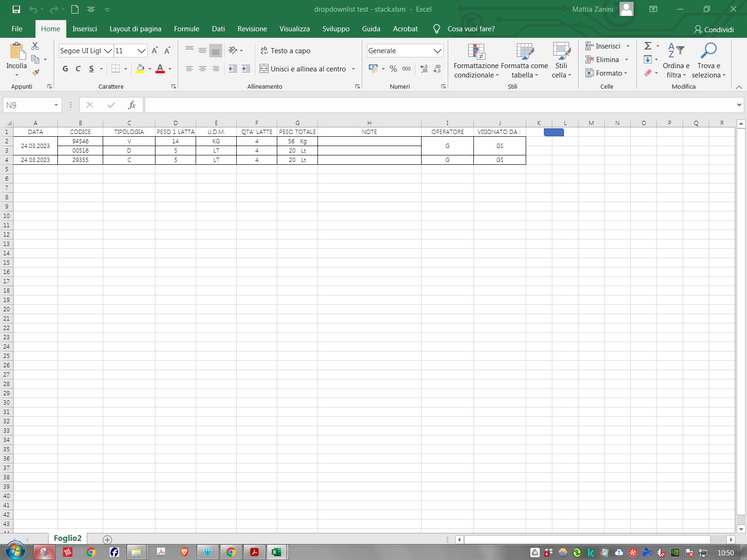
Task: Click the Somma automatica (Σ) icon
Action: click(648, 46)
